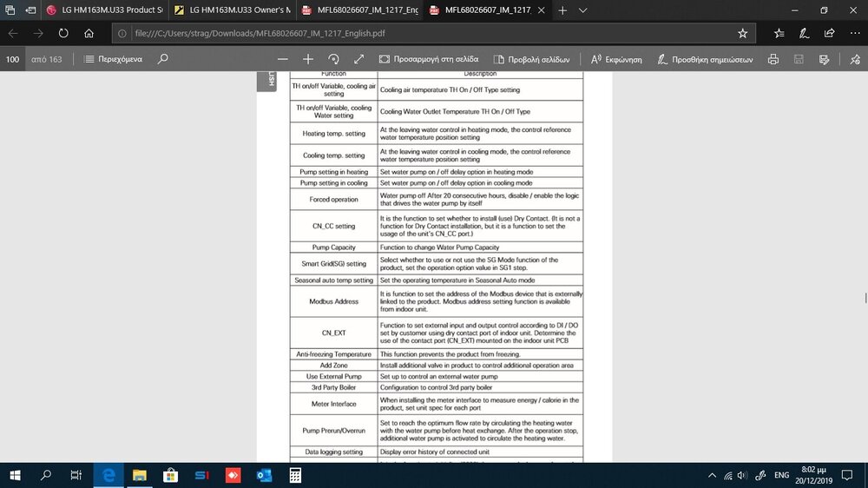Add this page to favorites star

point(742,33)
